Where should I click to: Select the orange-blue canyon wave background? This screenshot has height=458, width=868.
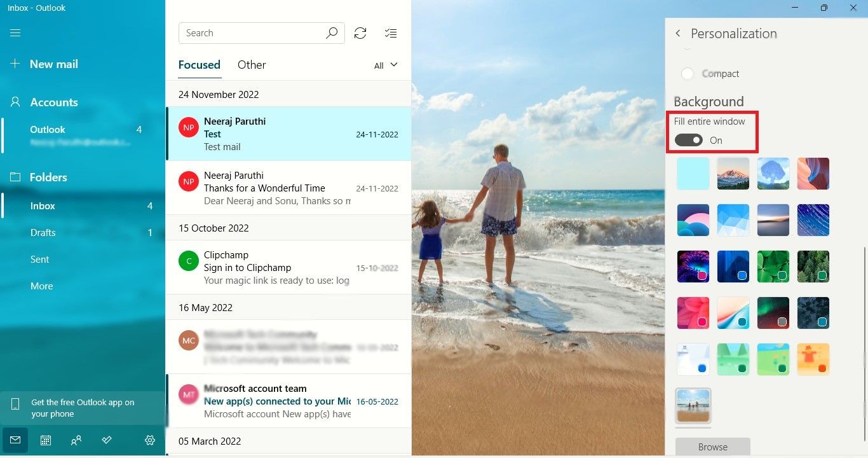click(x=813, y=174)
